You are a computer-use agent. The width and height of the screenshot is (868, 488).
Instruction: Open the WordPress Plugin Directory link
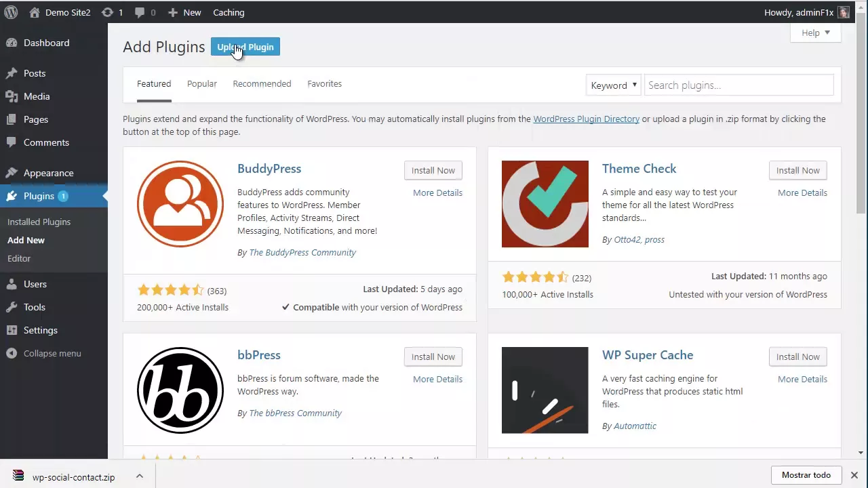(x=586, y=119)
